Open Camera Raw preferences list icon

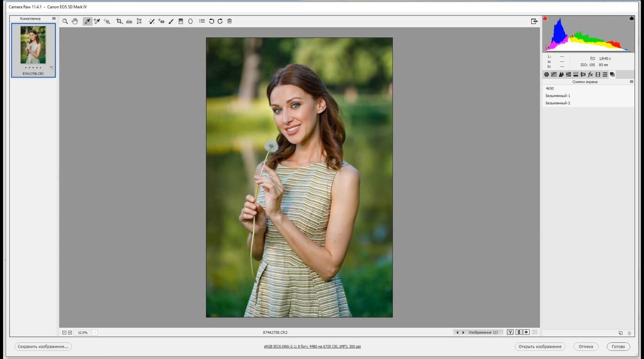pyautogui.click(x=202, y=21)
